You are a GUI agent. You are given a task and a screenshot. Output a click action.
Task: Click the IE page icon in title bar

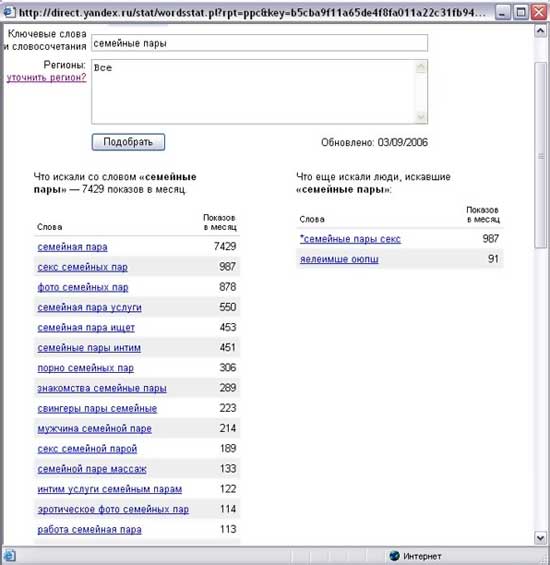point(9,12)
